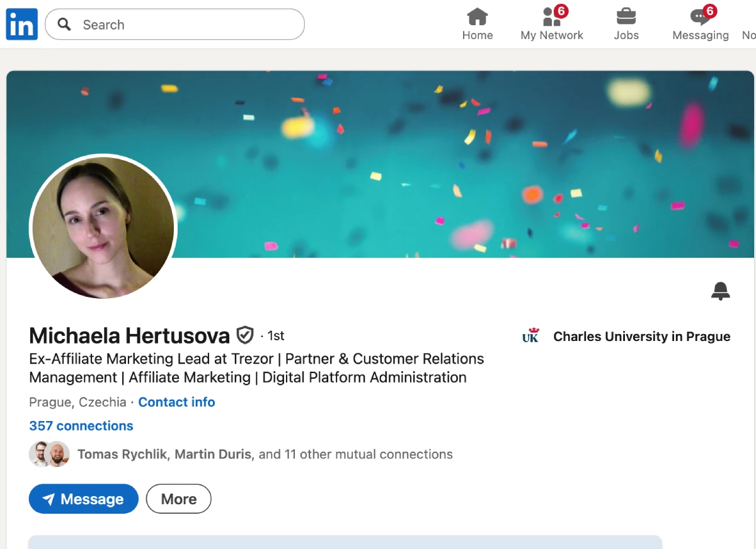
Task: Click the Charles University crest logo
Action: point(530,337)
